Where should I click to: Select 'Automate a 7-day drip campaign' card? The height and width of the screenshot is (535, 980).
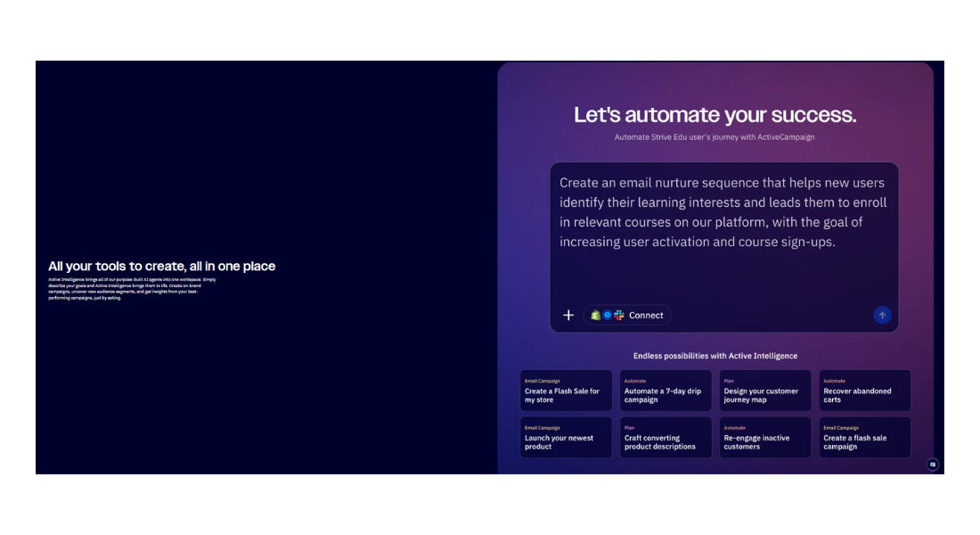pyautogui.click(x=666, y=391)
